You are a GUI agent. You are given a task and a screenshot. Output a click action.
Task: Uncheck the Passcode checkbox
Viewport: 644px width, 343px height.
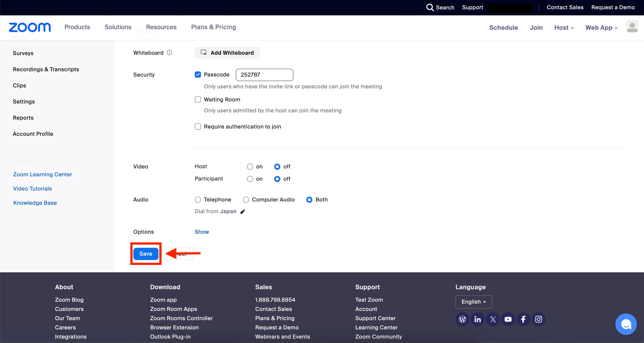tap(198, 75)
